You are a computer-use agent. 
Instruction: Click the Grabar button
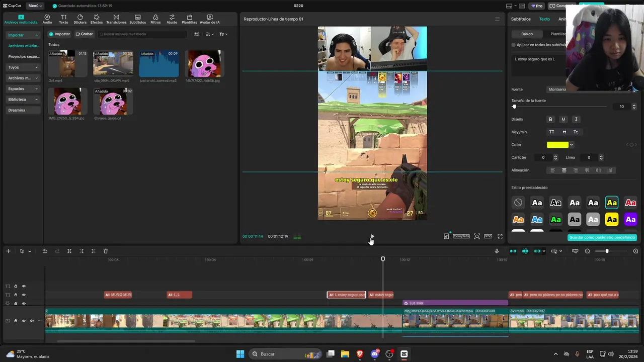tap(84, 34)
